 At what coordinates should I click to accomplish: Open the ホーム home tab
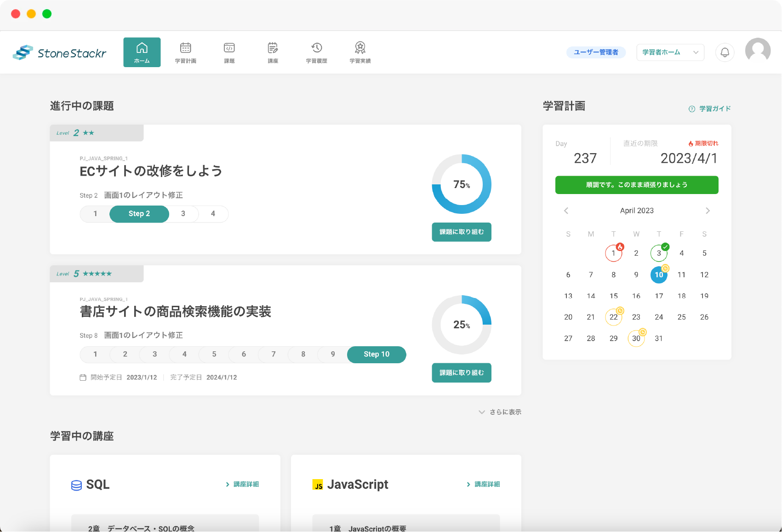pyautogui.click(x=142, y=52)
